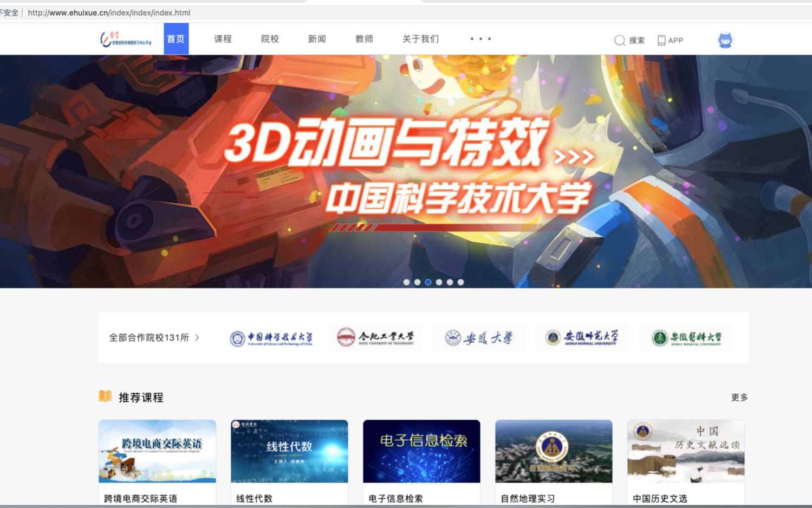
Task: Click the 自然地理实习 course thumbnail
Action: 554,451
